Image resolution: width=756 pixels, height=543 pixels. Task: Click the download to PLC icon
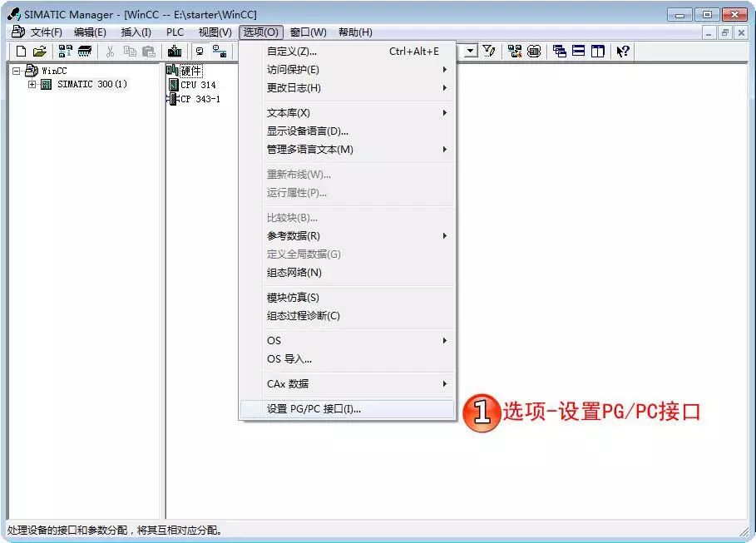coord(175,51)
